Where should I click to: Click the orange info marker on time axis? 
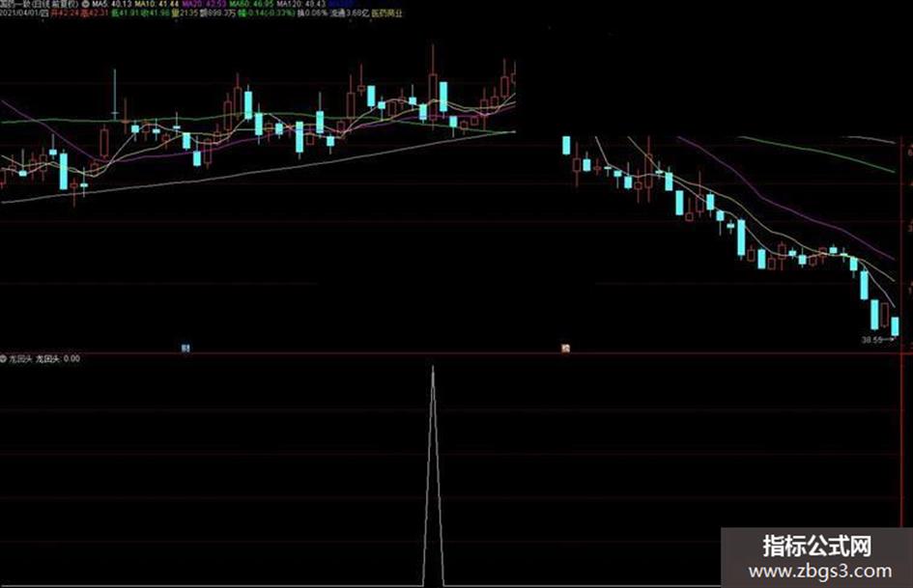[565, 349]
